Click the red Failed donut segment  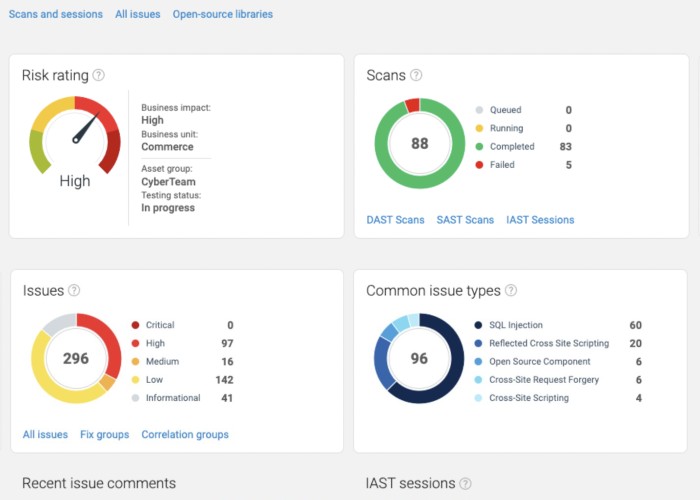pos(412,106)
